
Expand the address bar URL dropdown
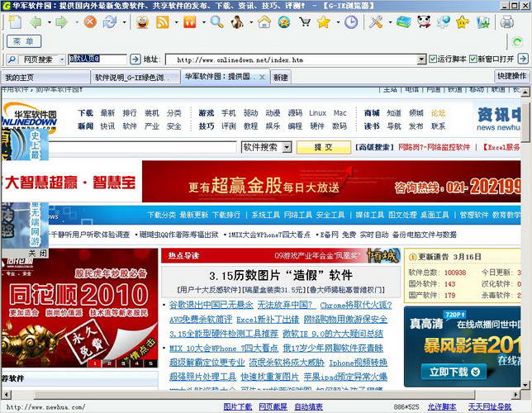[421, 59]
